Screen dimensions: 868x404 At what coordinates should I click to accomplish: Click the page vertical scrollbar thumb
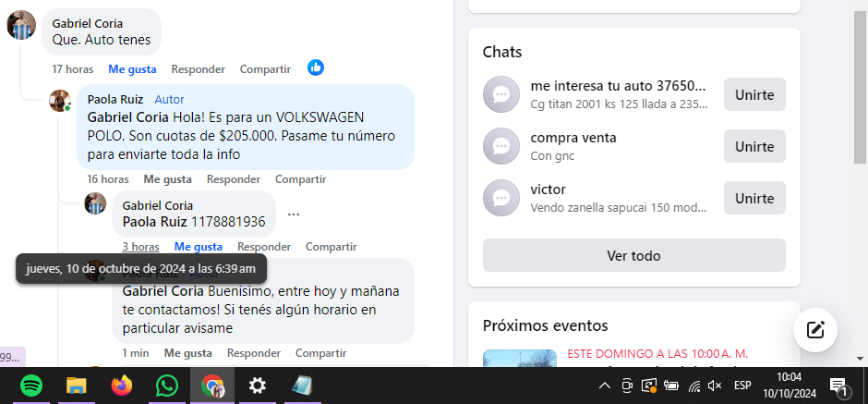coord(861,87)
